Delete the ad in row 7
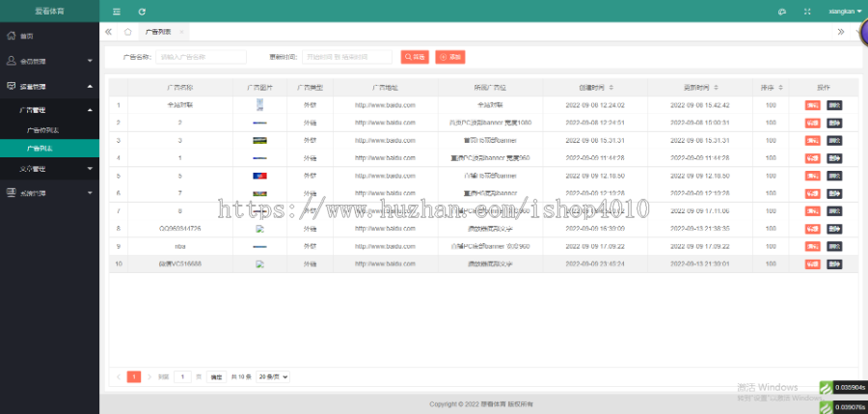This screenshot has width=868, height=414. pyautogui.click(x=834, y=211)
